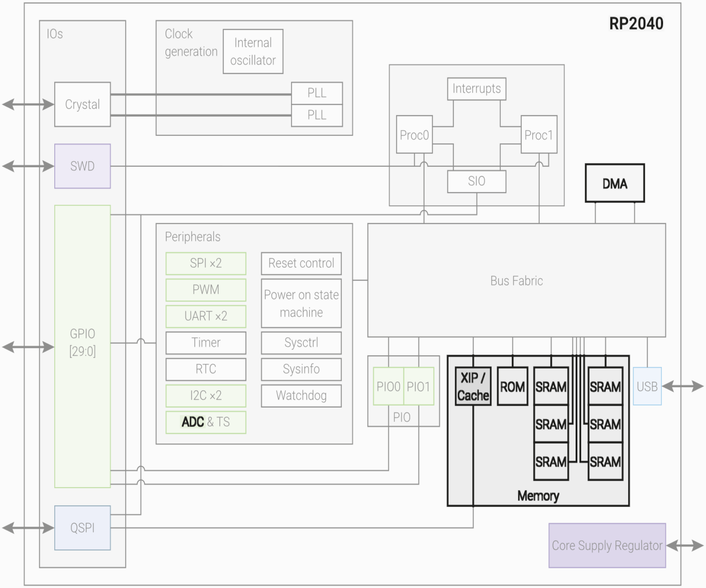Select the upper PLL block

coord(317,93)
